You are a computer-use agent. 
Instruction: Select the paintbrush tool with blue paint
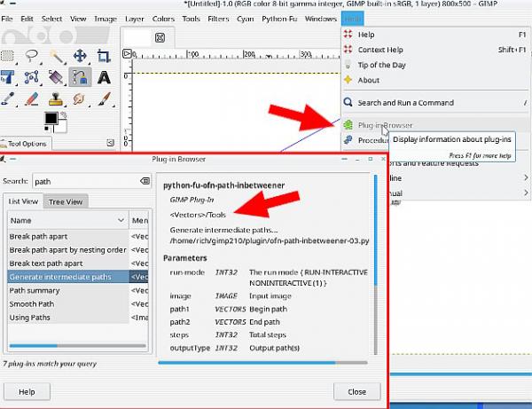point(7,99)
